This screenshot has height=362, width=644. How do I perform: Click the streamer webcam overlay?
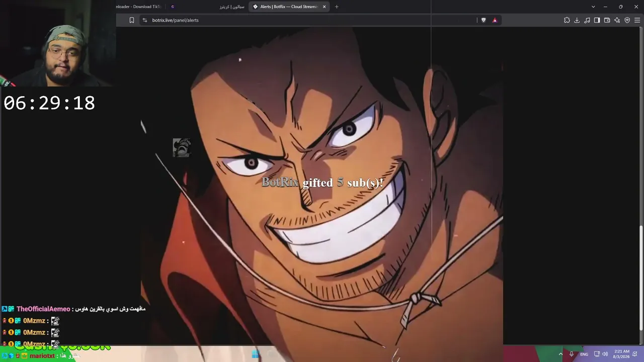click(58, 44)
